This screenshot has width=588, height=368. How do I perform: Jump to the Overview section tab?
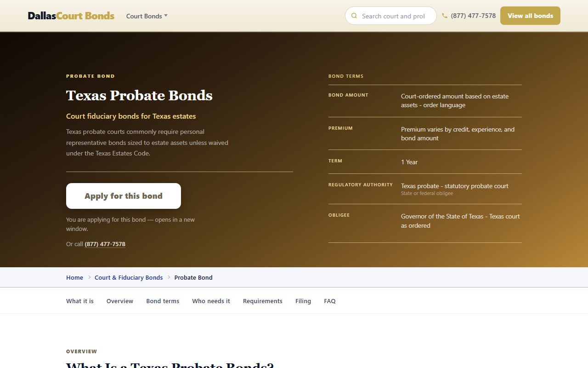coord(120,301)
